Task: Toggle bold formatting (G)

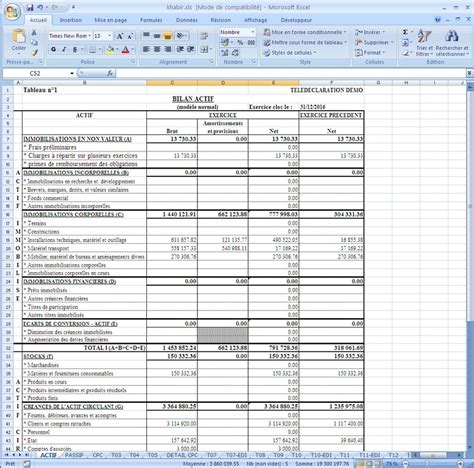Action: 53,50
